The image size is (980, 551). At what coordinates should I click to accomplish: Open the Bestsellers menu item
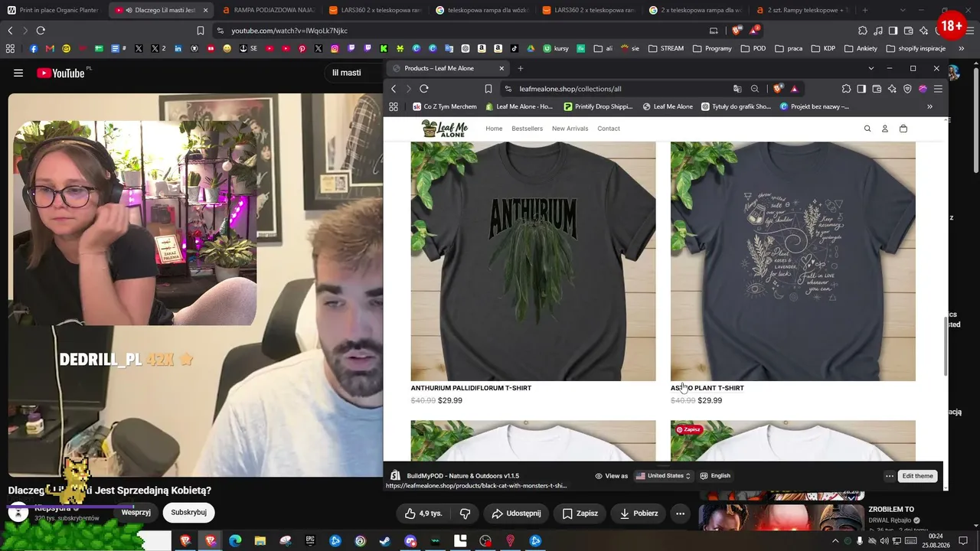[528, 129]
